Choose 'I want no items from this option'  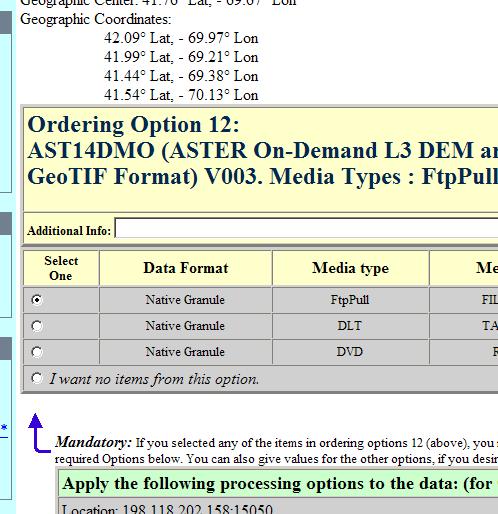pos(37,378)
